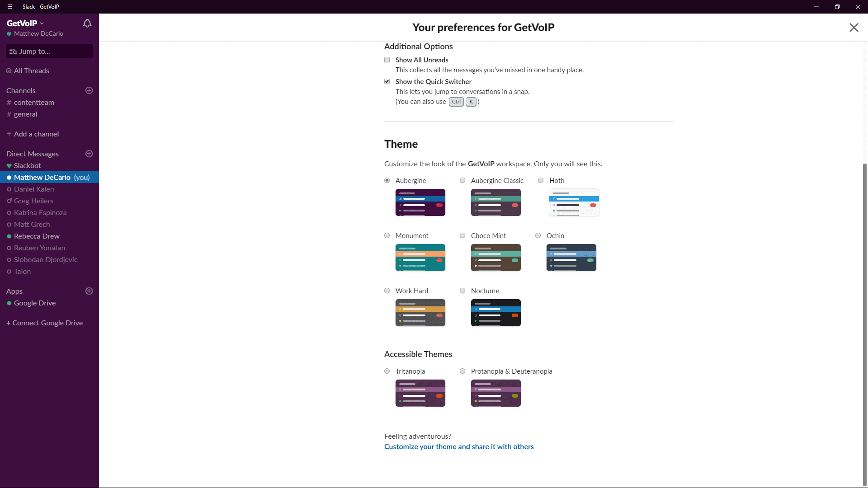Open Customize your theme and share link

coord(459,446)
